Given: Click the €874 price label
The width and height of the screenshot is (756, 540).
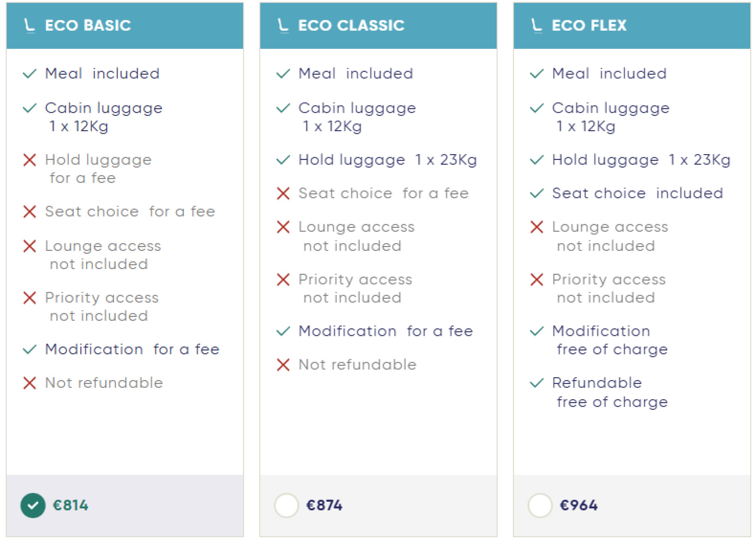Looking at the screenshot, I should (x=324, y=505).
